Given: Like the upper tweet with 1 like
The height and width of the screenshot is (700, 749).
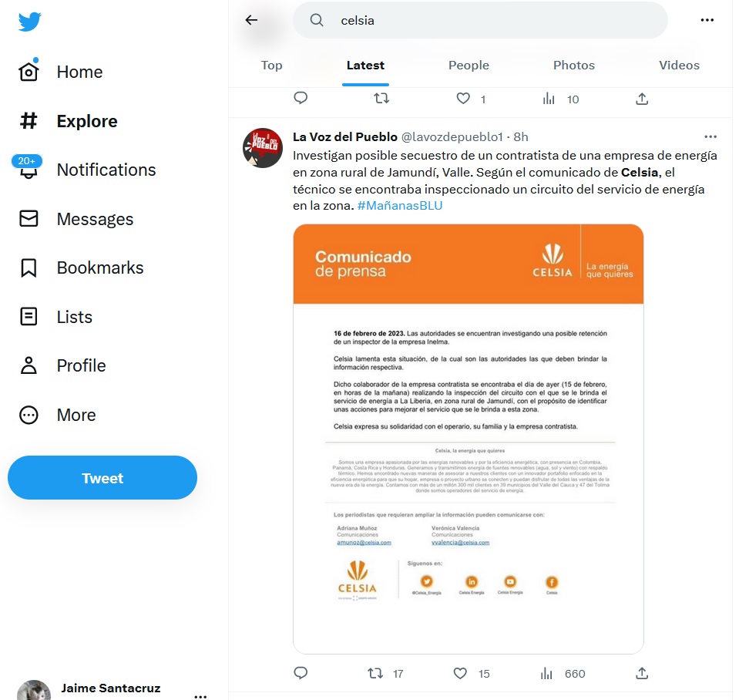Looking at the screenshot, I should point(463,99).
